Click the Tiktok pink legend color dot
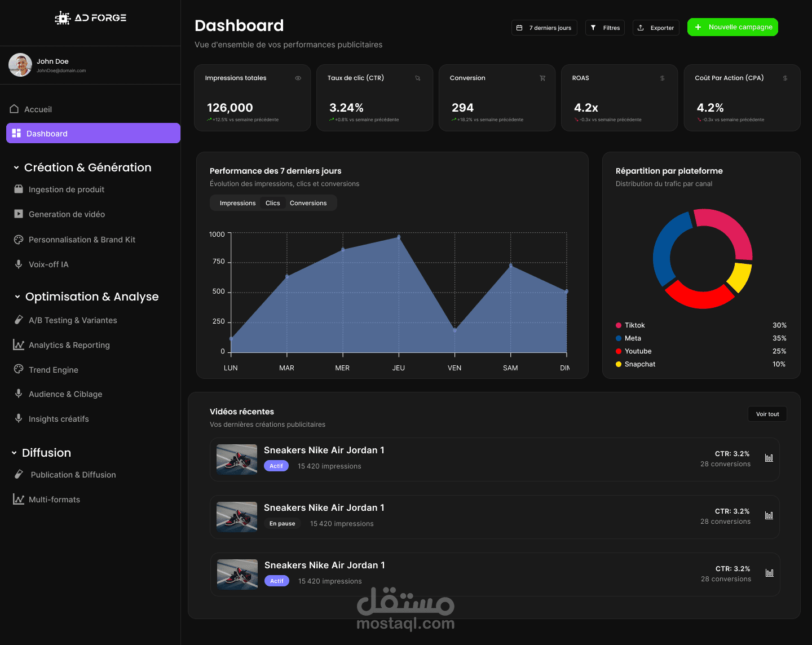The width and height of the screenshot is (812, 645). [619, 325]
